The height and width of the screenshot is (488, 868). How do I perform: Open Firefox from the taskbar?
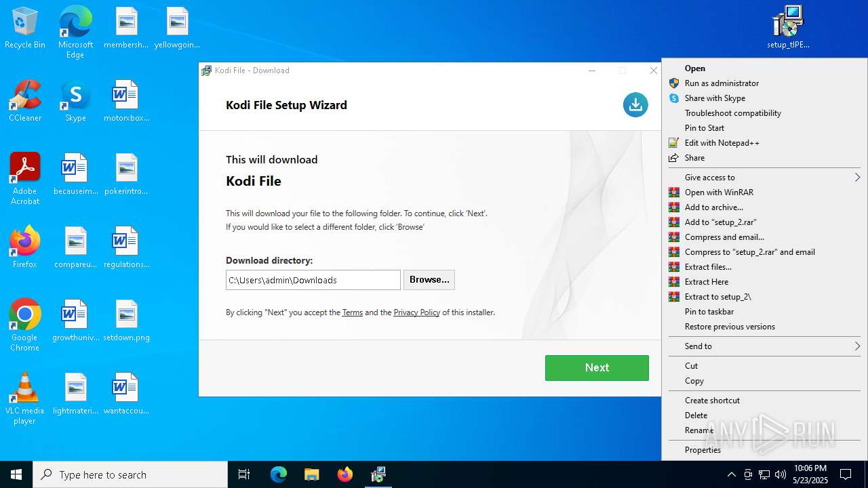345,474
